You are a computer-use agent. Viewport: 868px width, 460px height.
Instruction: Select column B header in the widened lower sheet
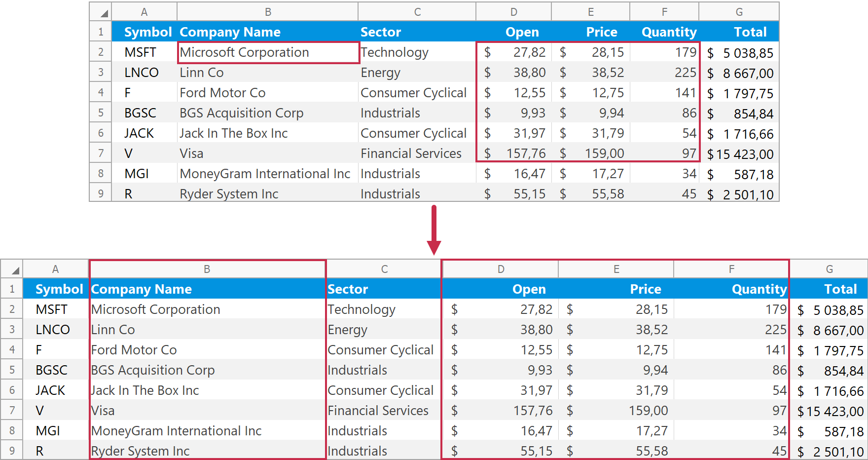click(x=207, y=269)
